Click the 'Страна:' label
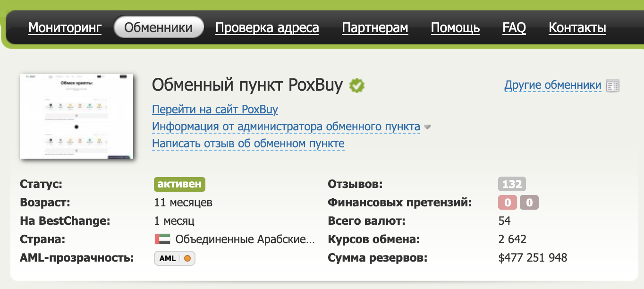The height and width of the screenshot is (289, 644). pos(42,239)
